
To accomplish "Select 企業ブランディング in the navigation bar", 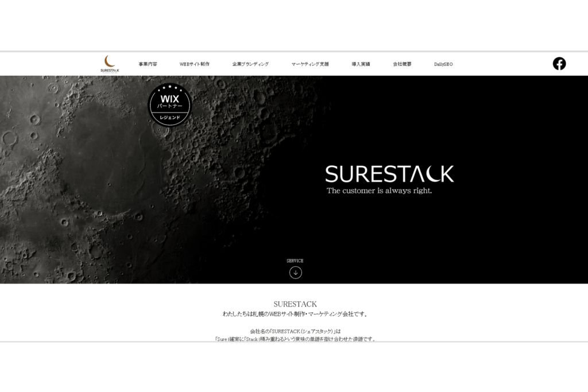I will coord(250,64).
